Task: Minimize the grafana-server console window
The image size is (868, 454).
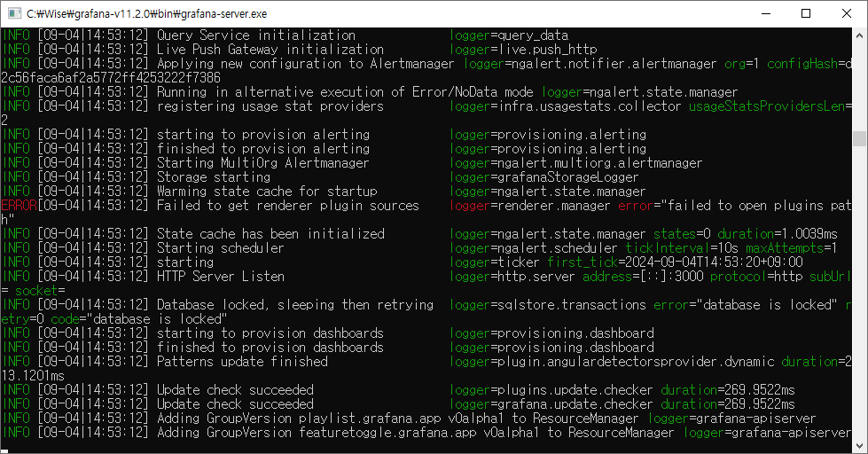Action: pos(766,13)
